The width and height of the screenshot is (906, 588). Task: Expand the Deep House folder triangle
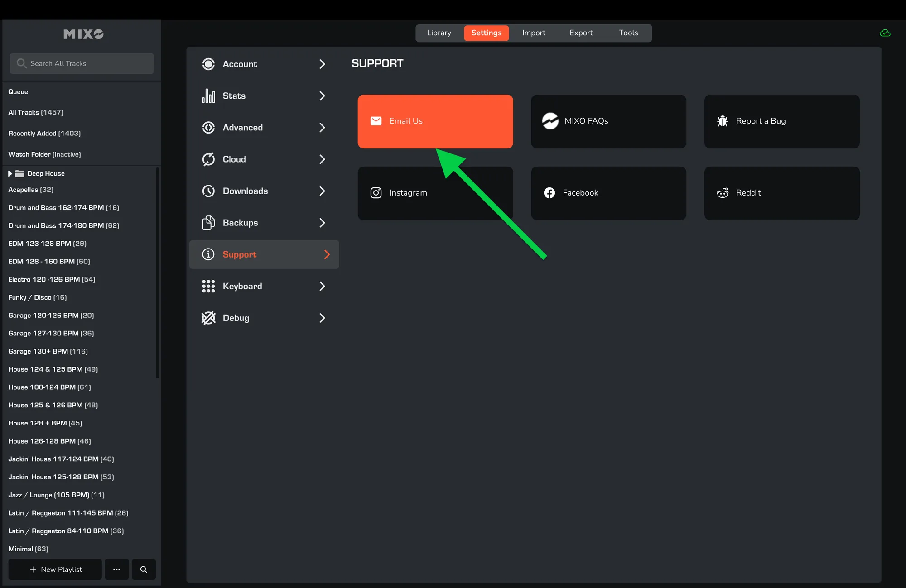coord(10,173)
